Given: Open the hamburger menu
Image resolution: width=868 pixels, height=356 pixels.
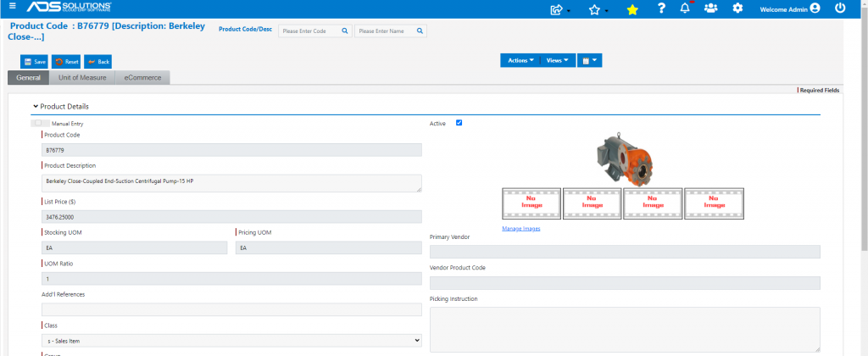Looking at the screenshot, I should pyautogui.click(x=13, y=7).
